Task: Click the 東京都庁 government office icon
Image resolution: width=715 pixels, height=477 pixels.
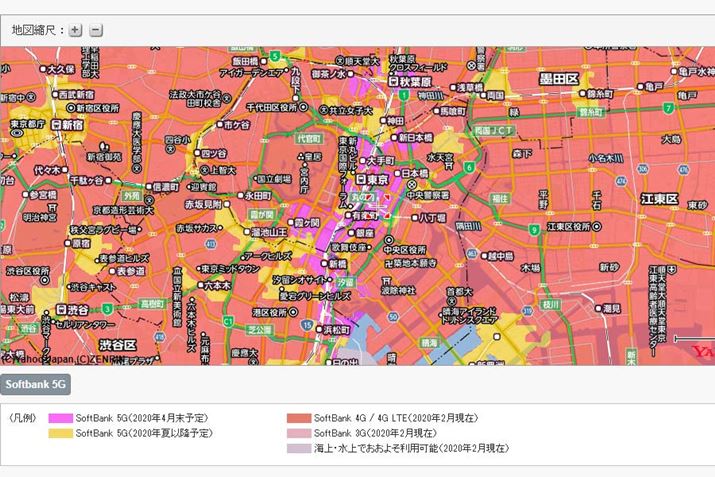Action: (17, 133)
